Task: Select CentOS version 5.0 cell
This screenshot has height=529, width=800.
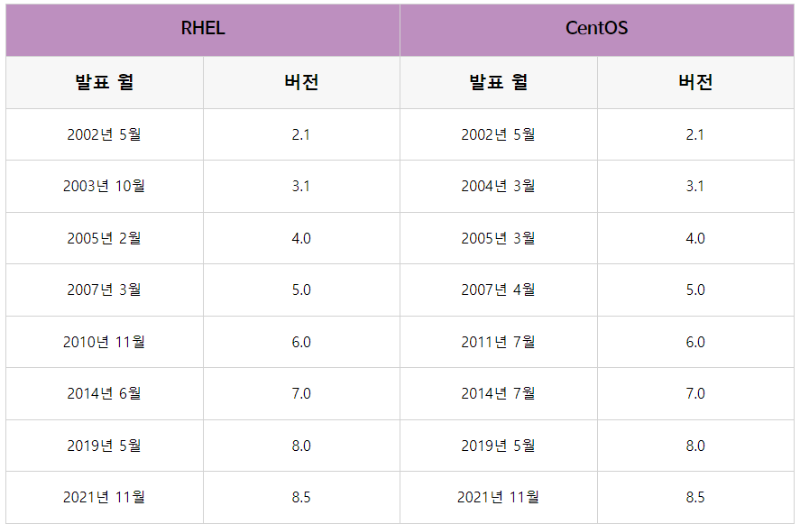Action: point(696,290)
